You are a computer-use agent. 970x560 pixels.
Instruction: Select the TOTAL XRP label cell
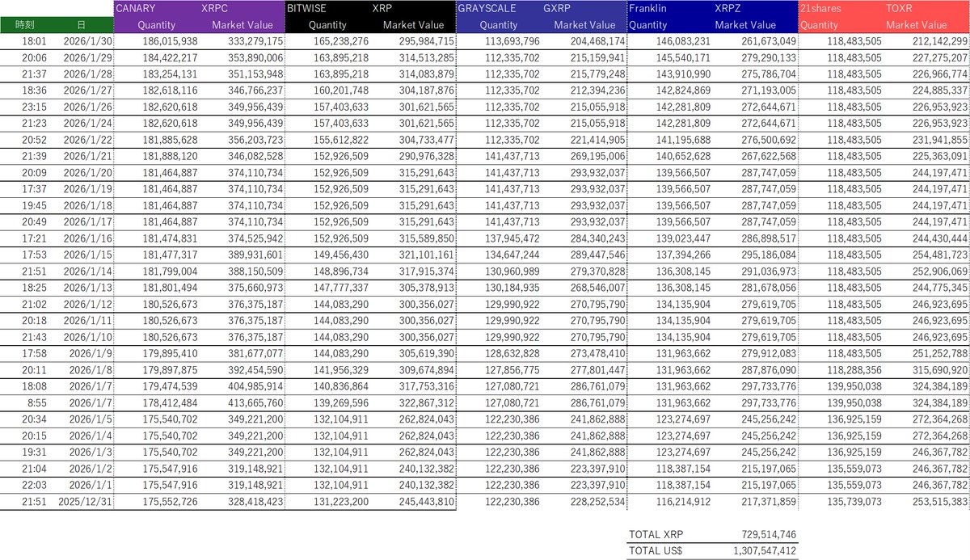[655, 534]
